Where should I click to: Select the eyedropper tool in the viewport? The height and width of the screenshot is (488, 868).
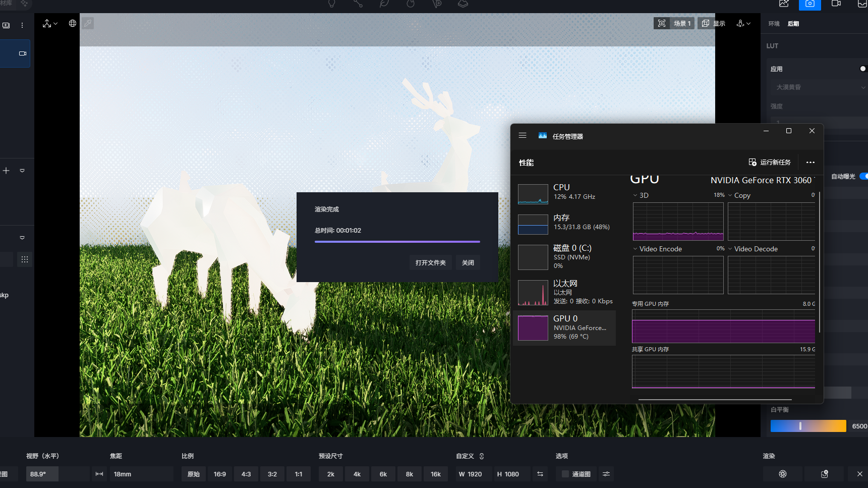pyautogui.click(x=88, y=23)
